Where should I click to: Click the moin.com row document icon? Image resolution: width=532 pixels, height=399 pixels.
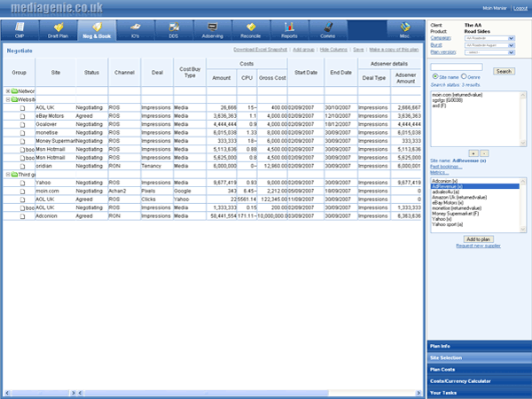[22, 192]
